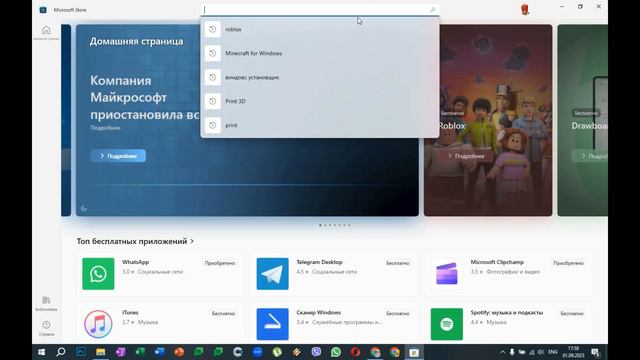Click the Подробнее button on the Roblox card
Image resolution: width=640 pixels, height=360 pixels.
(x=466, y=156)
